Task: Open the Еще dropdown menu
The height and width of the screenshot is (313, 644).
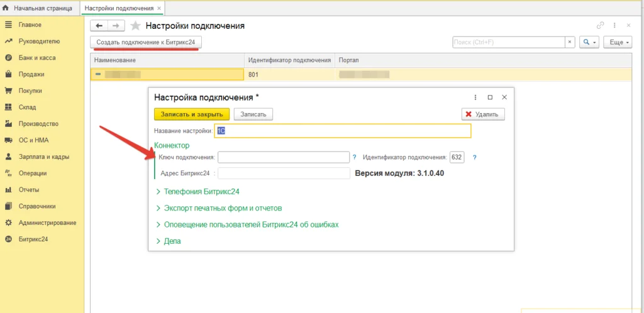Action: pyautogui.click(x=618, y=42)
